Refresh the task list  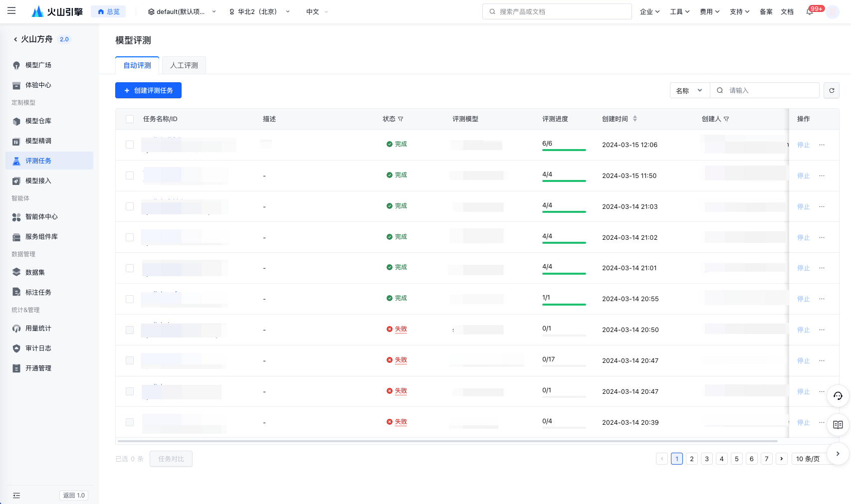[x=832, y=90]
